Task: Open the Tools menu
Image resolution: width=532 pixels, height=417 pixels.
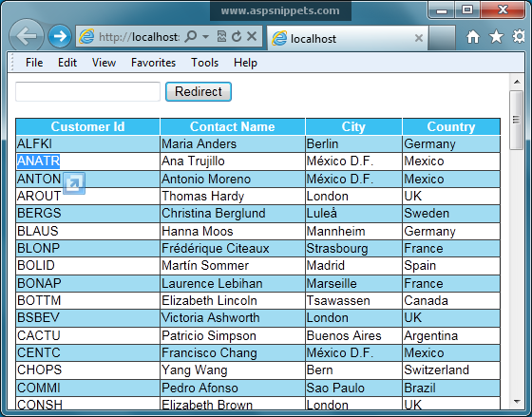Action: (x=204, y=63)
